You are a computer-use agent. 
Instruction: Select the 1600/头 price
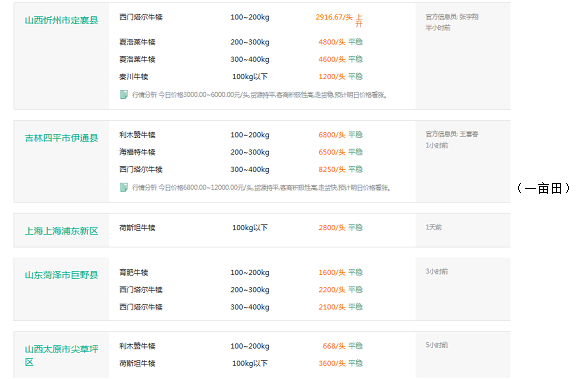pos(332,273)
